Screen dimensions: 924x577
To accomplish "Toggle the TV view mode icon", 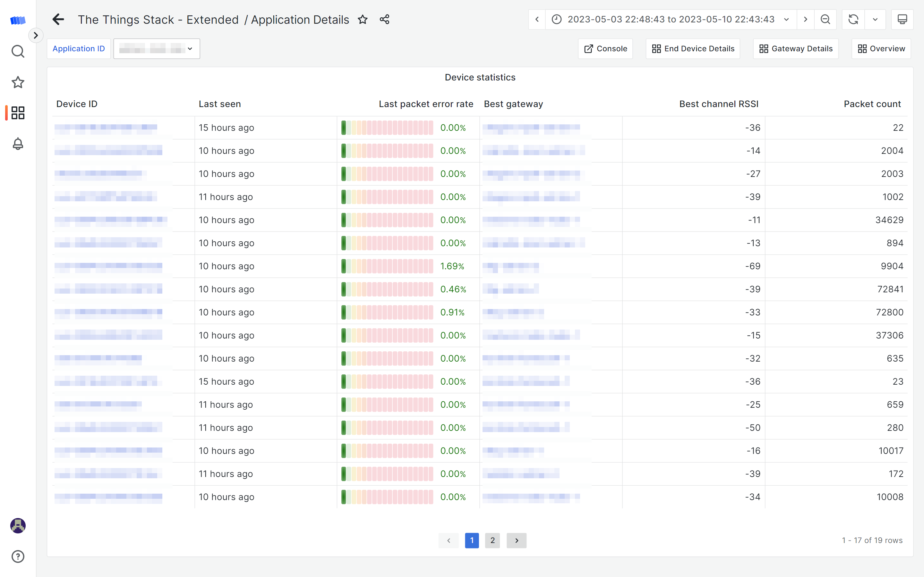I will 902,20.
